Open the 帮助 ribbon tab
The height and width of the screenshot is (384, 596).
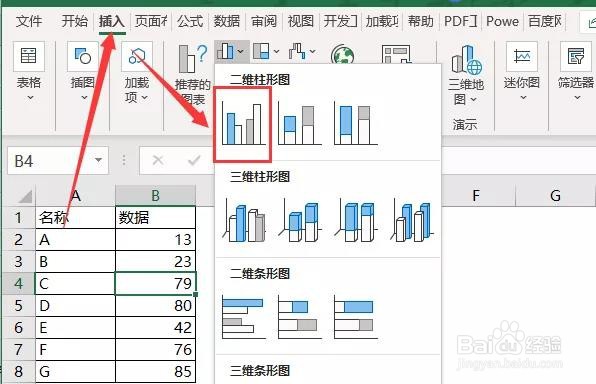(420, 21)
